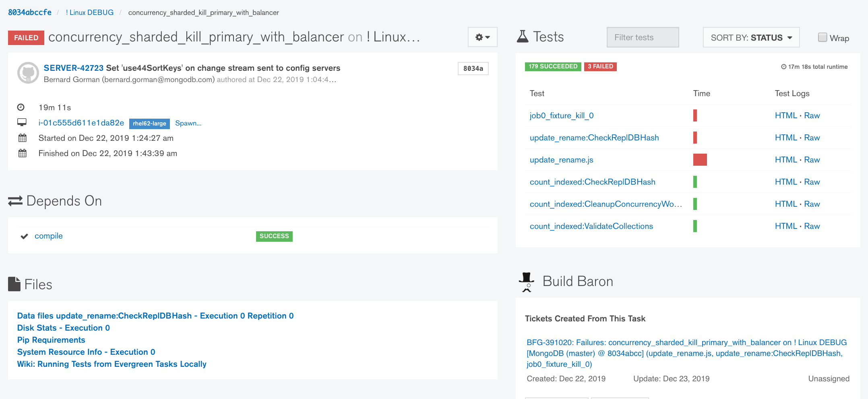Click the Time column header
Viewport: 868px width, 399px height.
tap(702, 93)
